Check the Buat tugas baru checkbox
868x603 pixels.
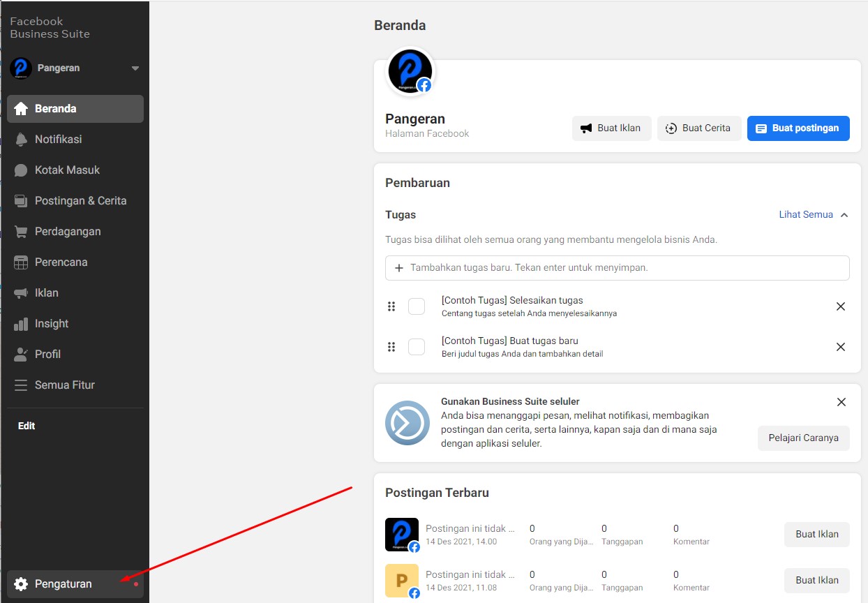[x=417, y=347]
